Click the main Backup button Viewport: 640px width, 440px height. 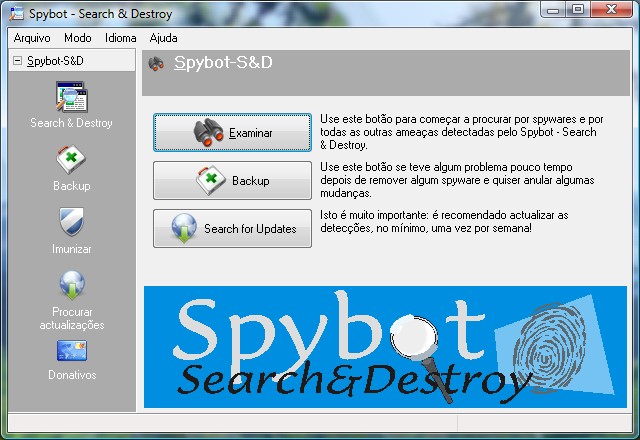tap(232, 180)
